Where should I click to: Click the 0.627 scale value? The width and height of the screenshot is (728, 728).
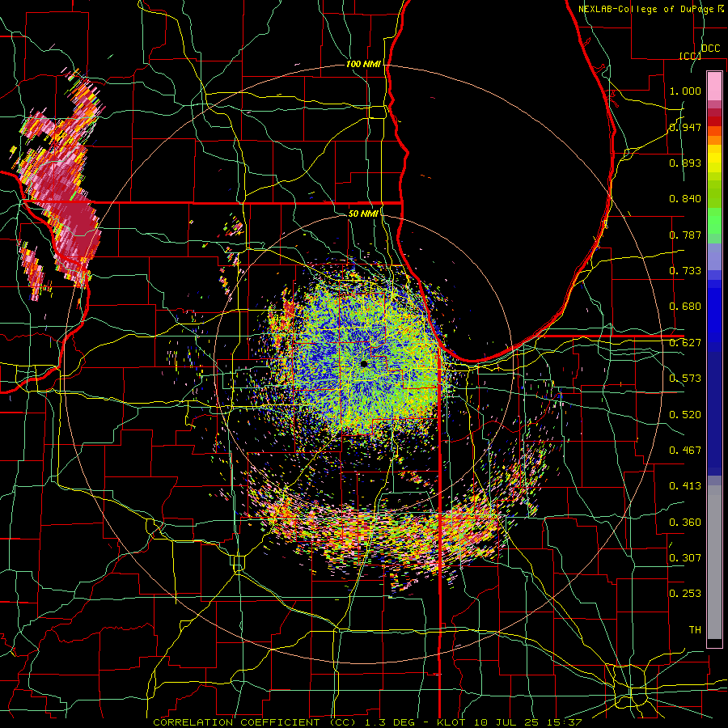[x=685, y=343]
